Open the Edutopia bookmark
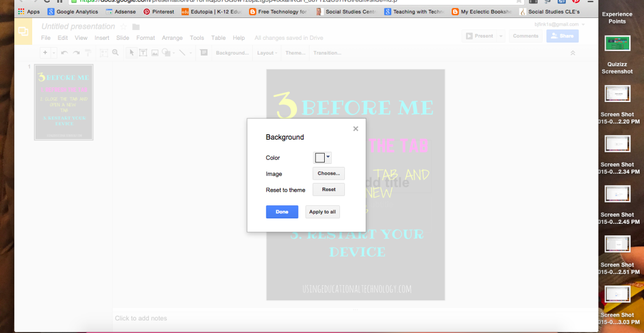The image size is (644, 333). (212, 12)
